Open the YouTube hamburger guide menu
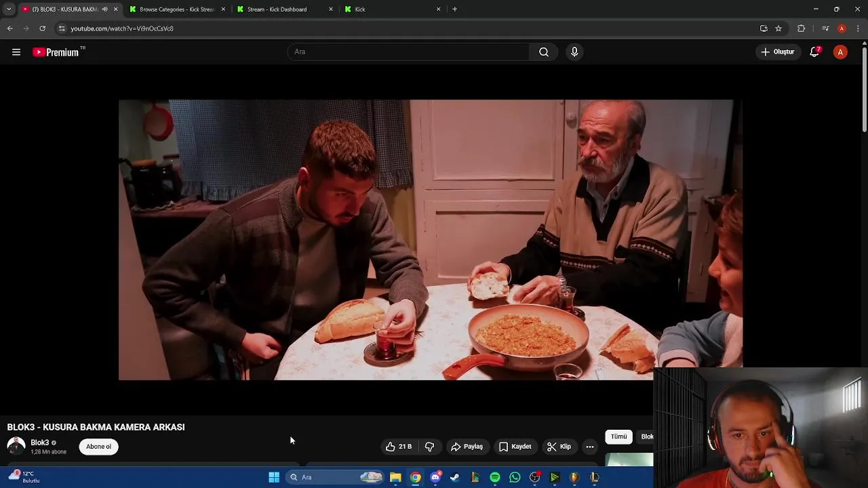 tap(16, 52)
